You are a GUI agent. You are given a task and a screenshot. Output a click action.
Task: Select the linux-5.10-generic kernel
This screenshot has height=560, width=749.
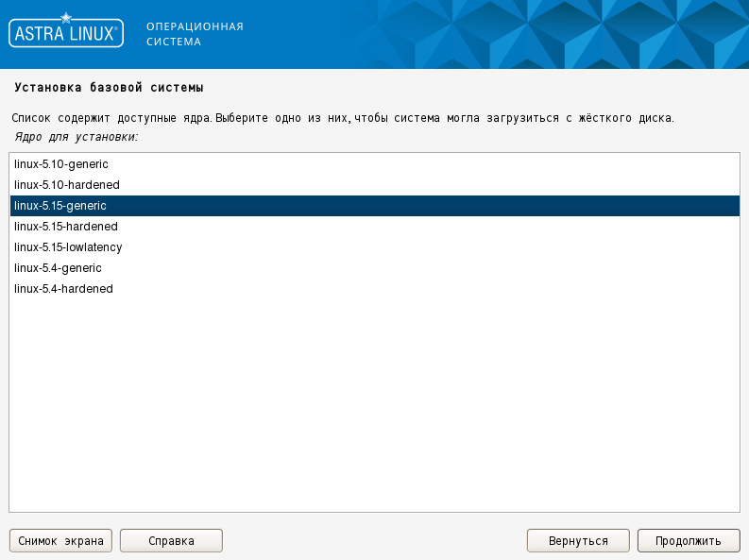coord(374,164)
